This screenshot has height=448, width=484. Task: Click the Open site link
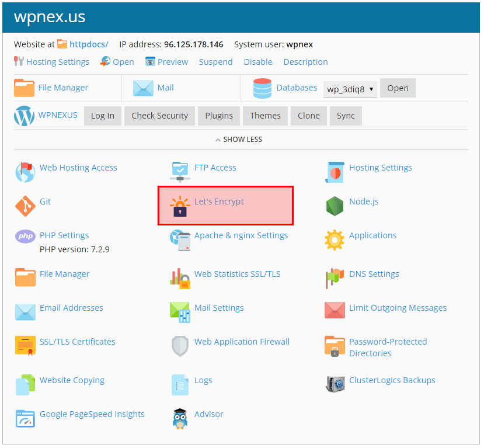[x=123, y=62]
